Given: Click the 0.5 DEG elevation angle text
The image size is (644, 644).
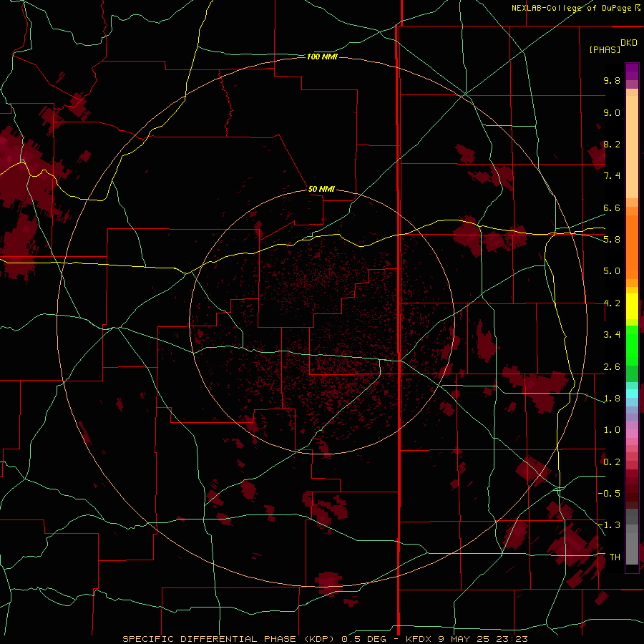Looking at the screenshot, I should 364,639.
